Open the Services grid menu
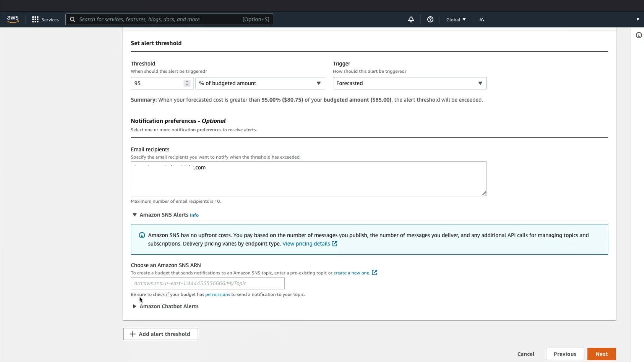644x362 pixels. tap(45, 19)
